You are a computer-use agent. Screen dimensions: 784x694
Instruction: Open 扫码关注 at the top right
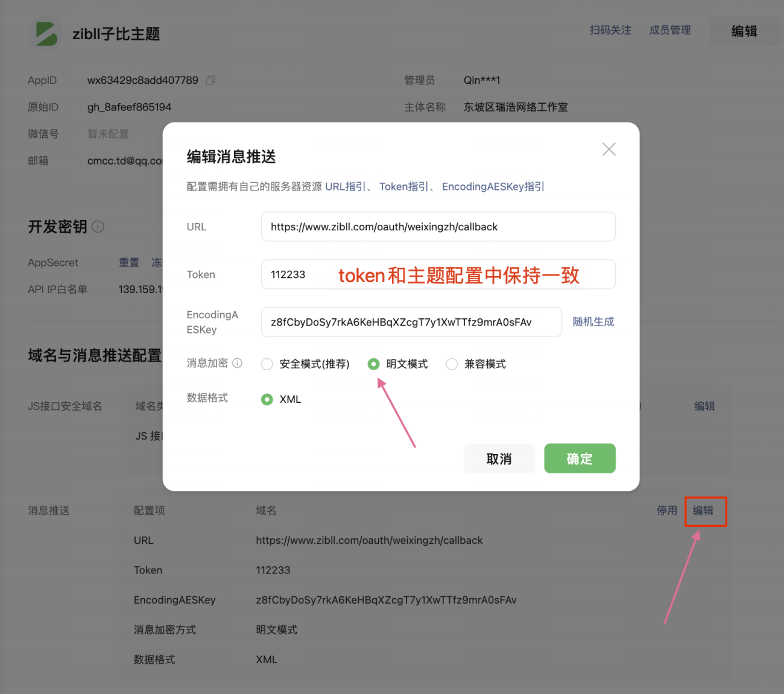[x=609, y=30]
